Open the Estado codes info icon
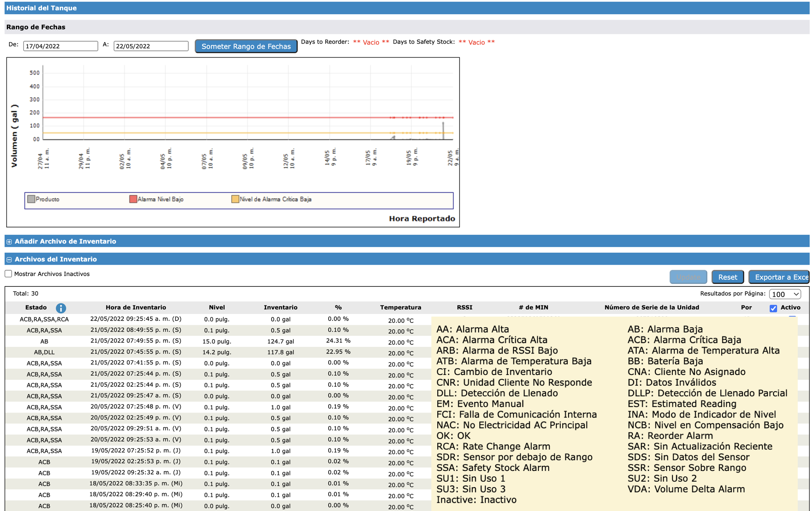The width and height of the screenshot is (812, 511). [x=61, y=308]
